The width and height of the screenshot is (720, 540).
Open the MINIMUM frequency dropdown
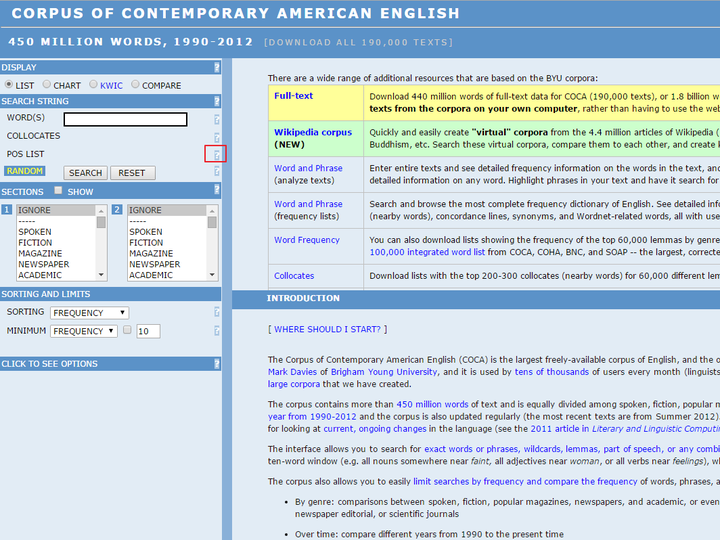pos(84,331)
